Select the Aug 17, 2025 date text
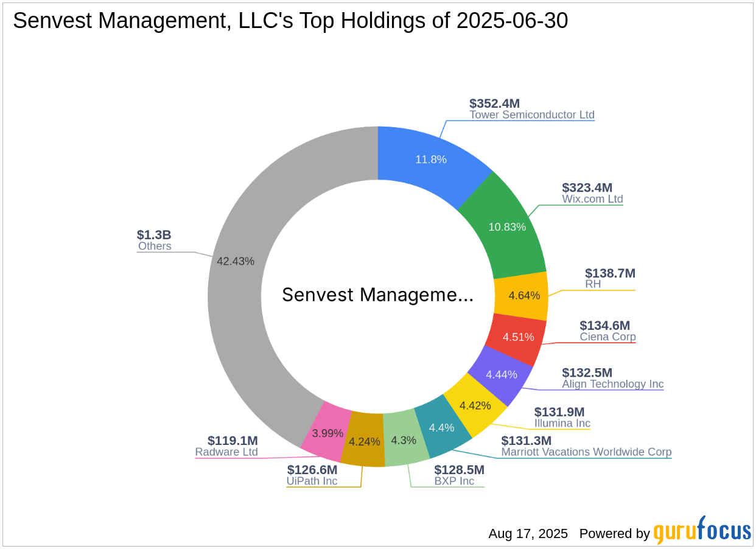Viewport: 756px width, 549px height. pyautogui.click(x=527, y=534)
